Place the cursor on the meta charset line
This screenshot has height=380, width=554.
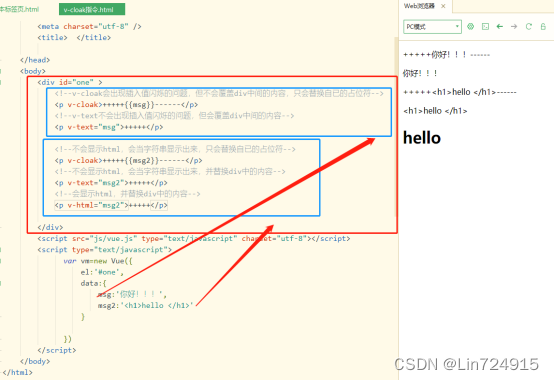tap(89, 26)
